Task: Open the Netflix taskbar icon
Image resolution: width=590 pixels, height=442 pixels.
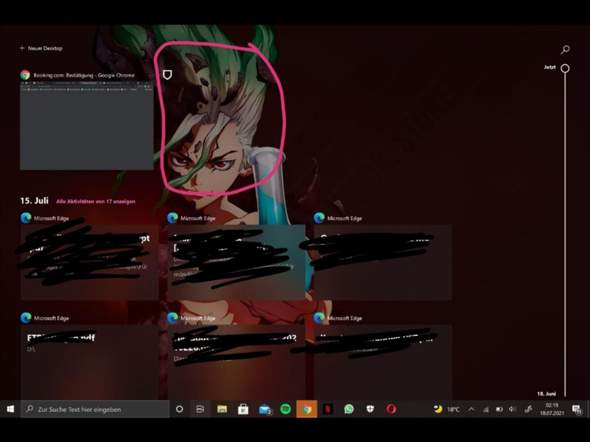Action: (x=328, y=409)
